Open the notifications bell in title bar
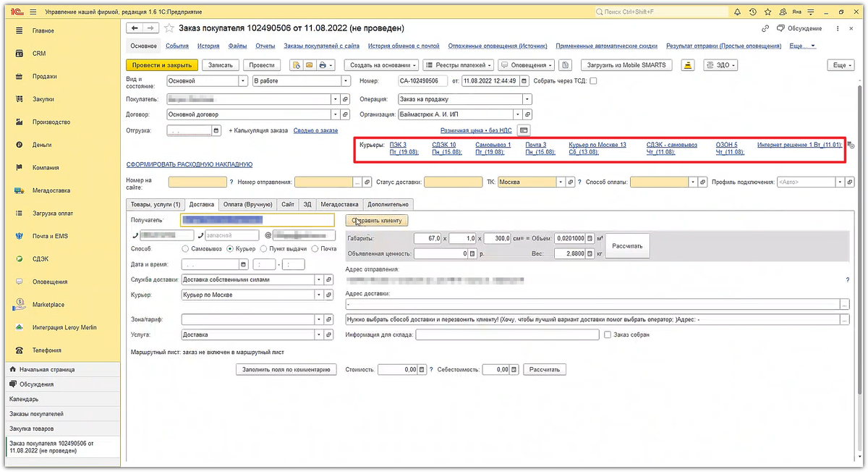 (x=737, y=12)
